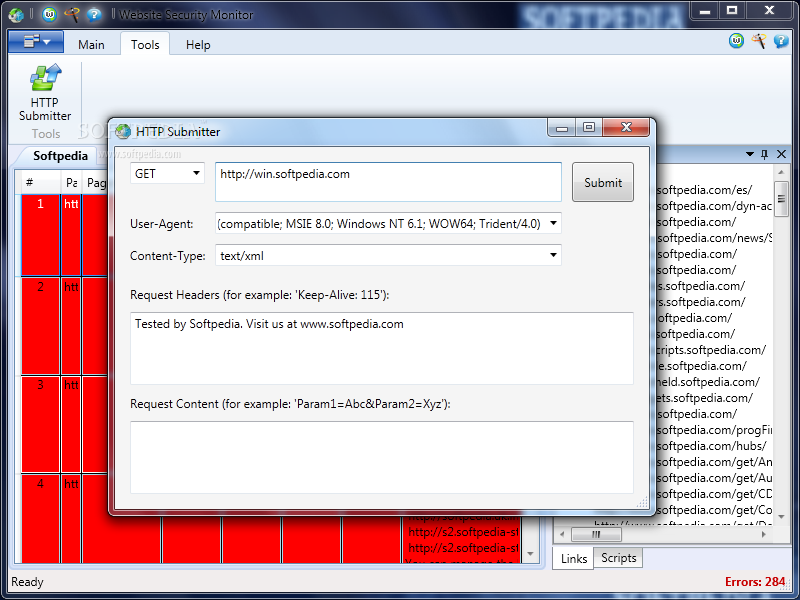Click the links panel horizontal scrollbar thumb
Image resolution: width=800 pixels, height=600 pixels.
coord(596,535)
